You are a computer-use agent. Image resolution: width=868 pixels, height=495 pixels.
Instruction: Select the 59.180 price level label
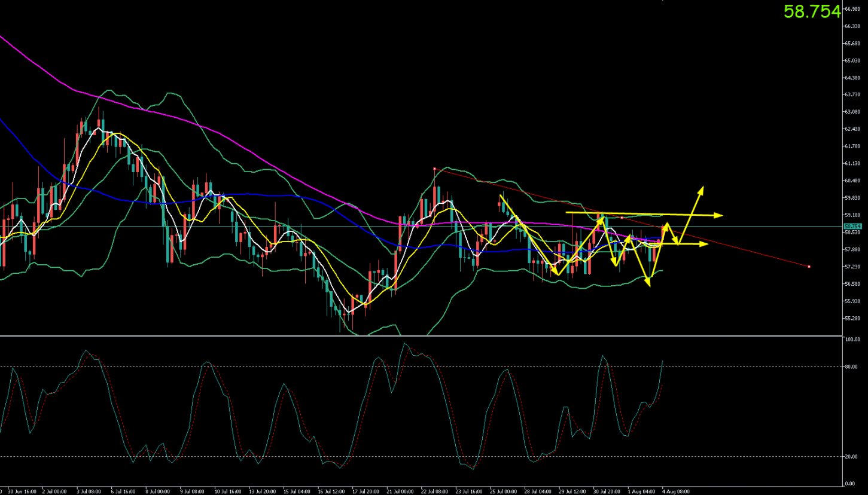[x=852, y=215]
